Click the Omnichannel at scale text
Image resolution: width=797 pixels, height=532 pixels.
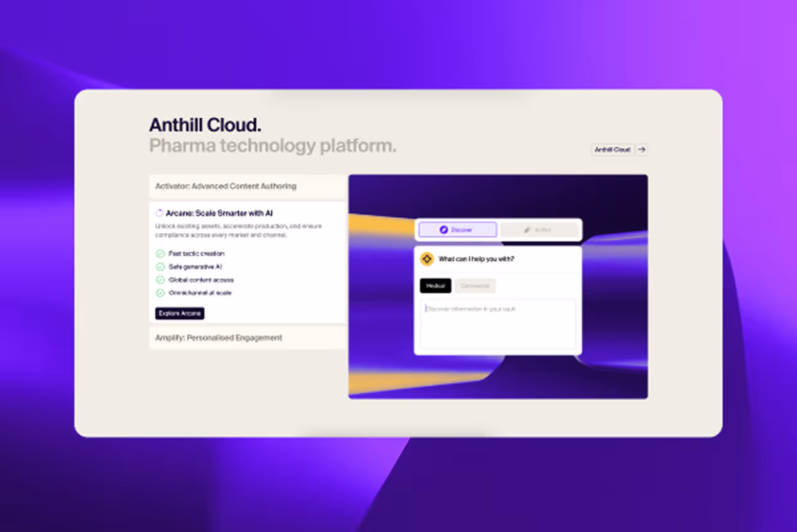(x=200, y=293)
